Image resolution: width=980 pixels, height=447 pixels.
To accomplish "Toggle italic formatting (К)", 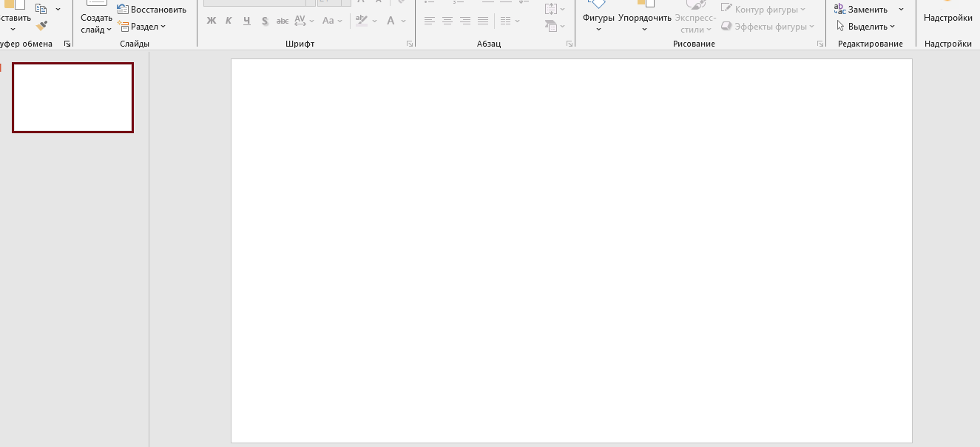I will (x=229, y=21).
